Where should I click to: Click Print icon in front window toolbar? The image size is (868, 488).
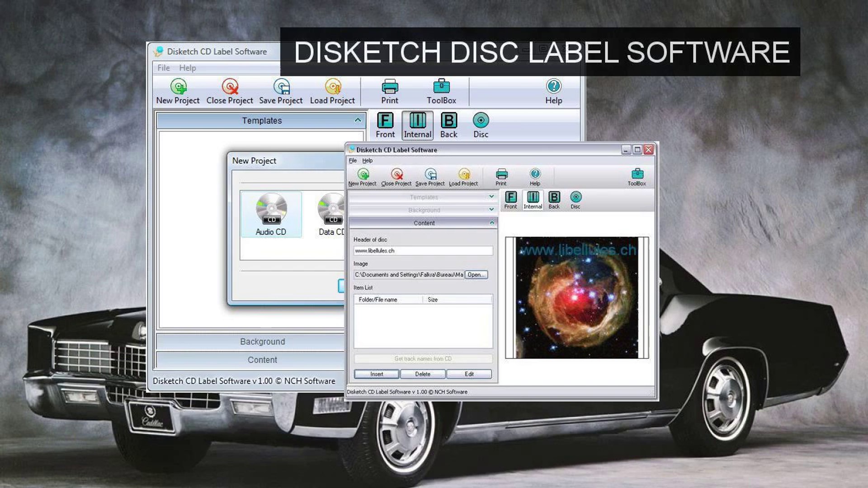[501, 174]
